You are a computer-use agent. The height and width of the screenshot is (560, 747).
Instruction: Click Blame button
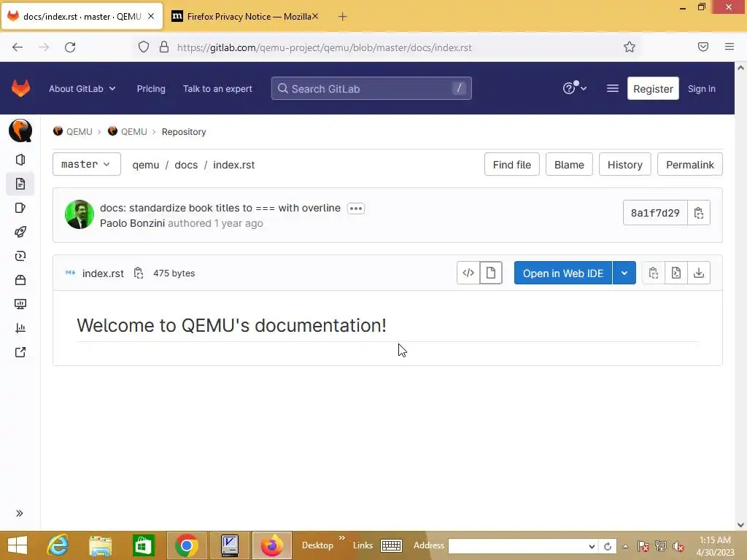pyautogui.click(x=569, y=164)
